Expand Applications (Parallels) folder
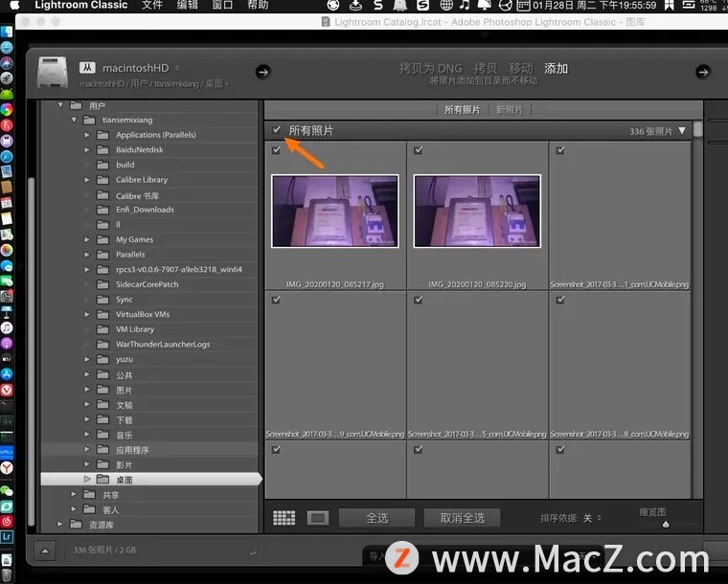Screen dimensions: 728x584 point(87,135)
